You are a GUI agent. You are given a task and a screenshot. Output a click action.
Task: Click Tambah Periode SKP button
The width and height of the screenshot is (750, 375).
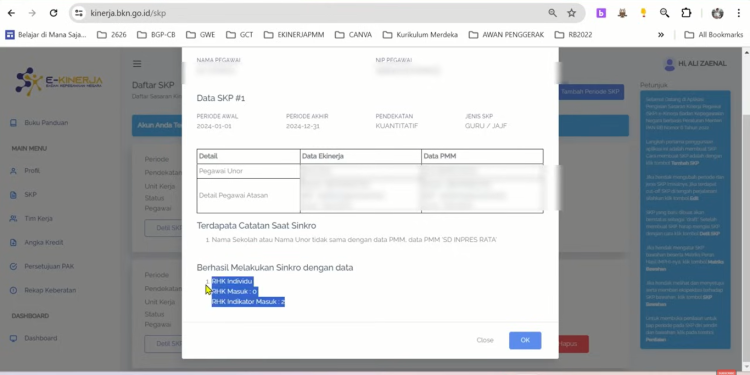tap(591, 91)
